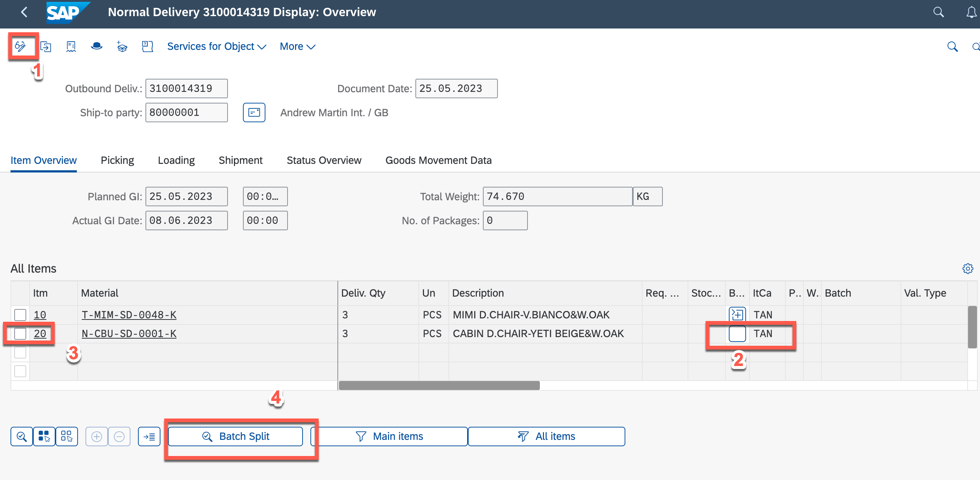
Task: Switch to the Picking tab
Action: pos(117,160)
